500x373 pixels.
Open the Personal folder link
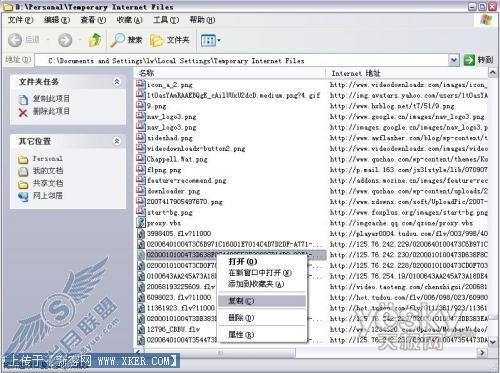(47, 159)
